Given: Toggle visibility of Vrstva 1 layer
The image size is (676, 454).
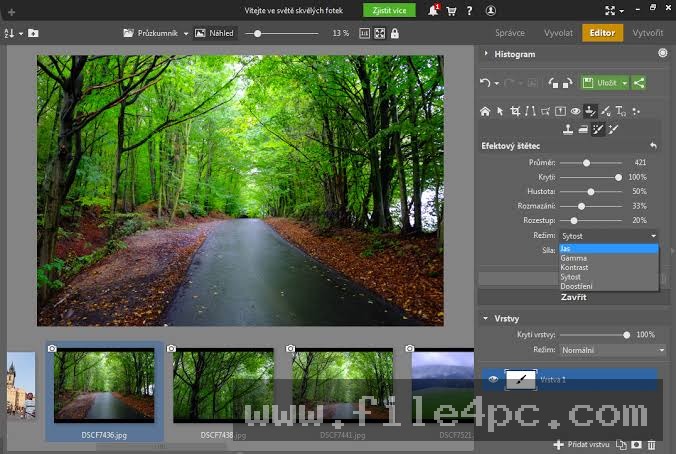Looking at the screenshot, I should click(x=493, y=379).
